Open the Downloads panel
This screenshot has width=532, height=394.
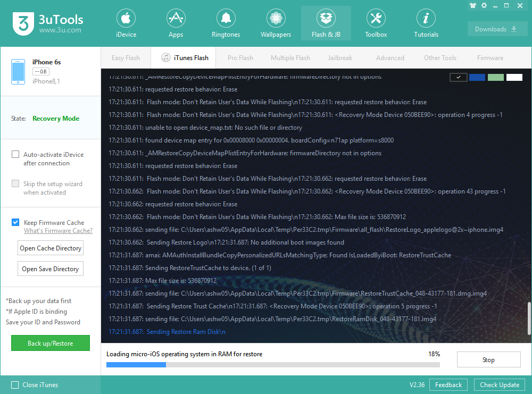(497, 29)
